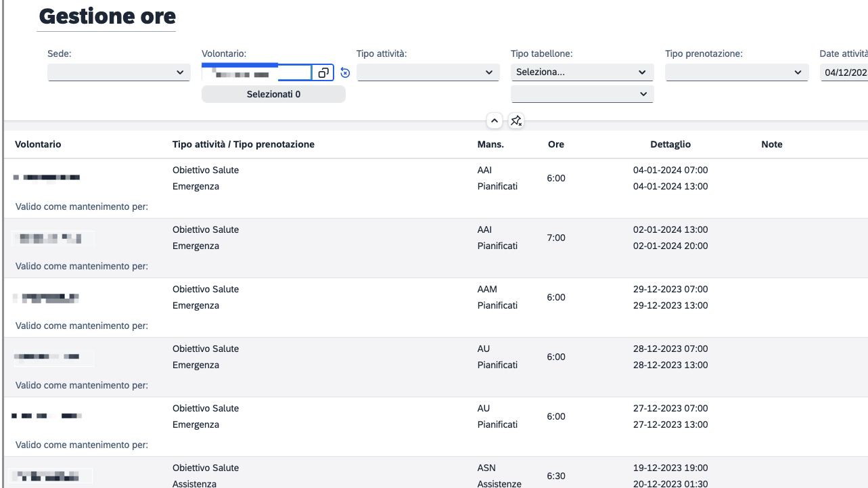Open the Sede dropdown
Screen dimensions: 868x488
click(x=119, y=72)
